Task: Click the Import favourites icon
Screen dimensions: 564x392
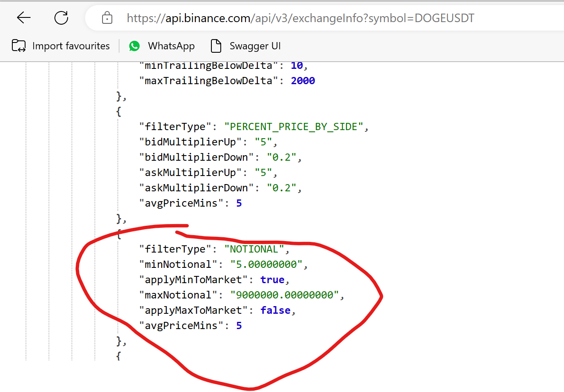Action: click(18, 45)
